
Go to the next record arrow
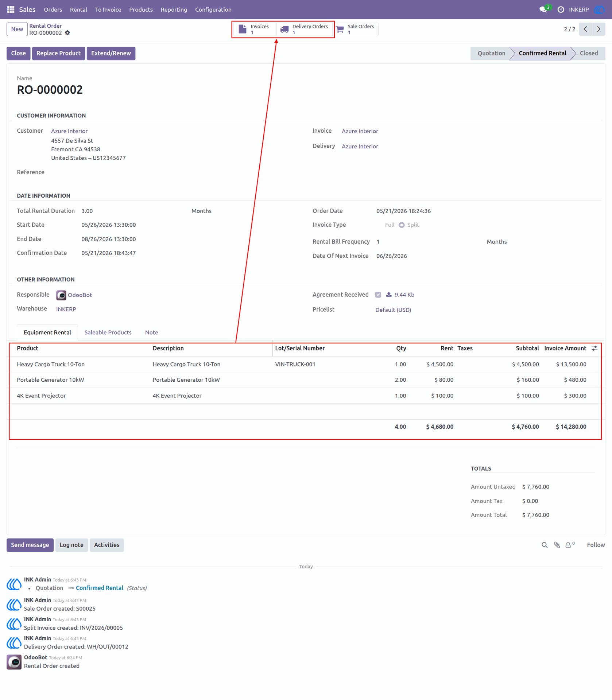pos(599,29)
